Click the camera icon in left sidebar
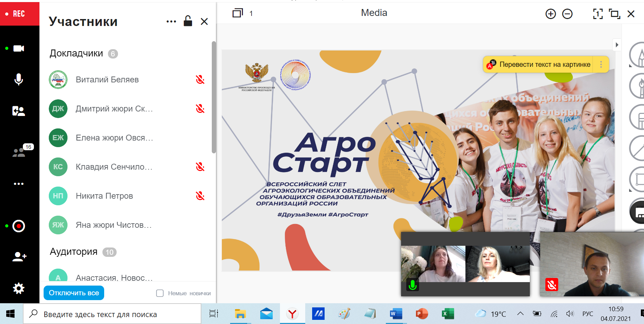 click(19, 48)
